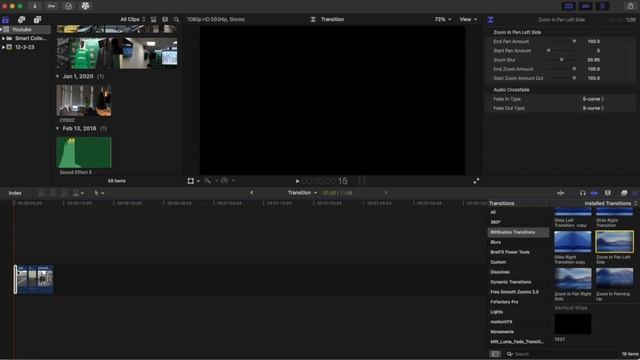Collapse the Feb 13, 2018 group
This screenshot has width=640, height=360.
tap(58, 129)
